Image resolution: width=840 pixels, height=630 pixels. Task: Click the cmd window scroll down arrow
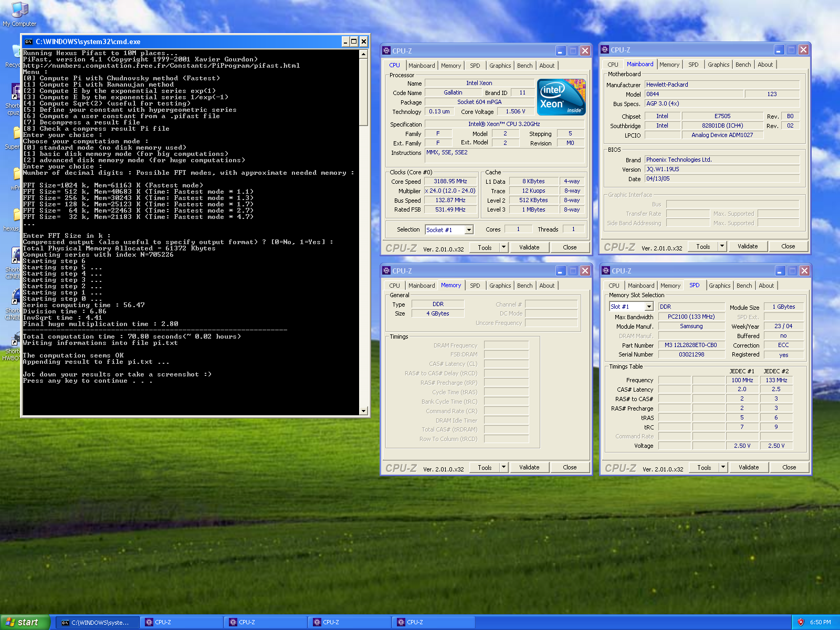pos(364,411)
